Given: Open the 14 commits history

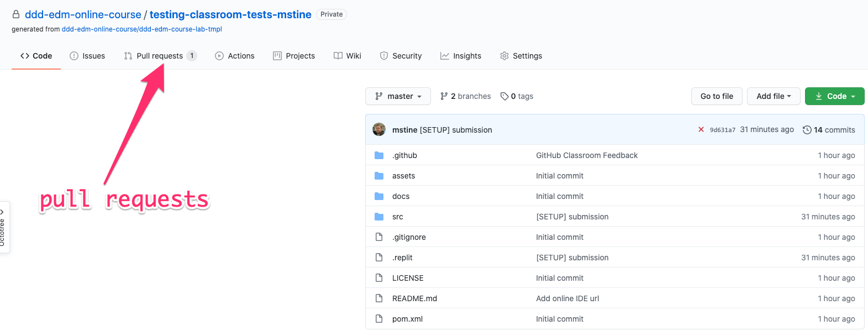Looking at the screenshot, I should [x=829, y=130].
